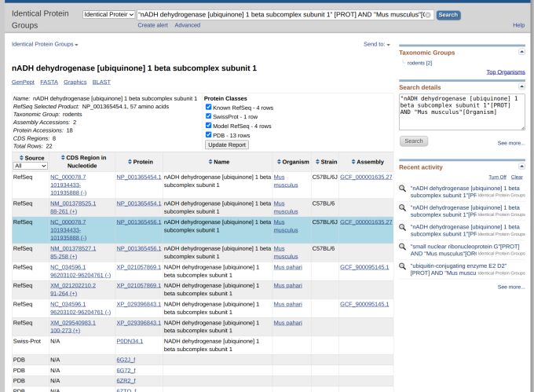This screenshot has width=534, height=392.
Task: Click magnifier icon of small nuclear ribonucleoprotein search
Action: 402,247
